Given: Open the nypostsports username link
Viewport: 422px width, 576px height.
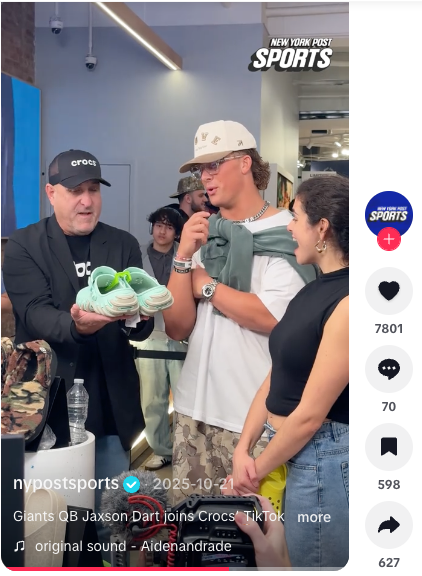Looking at the screenshot, I should [66, 484].
